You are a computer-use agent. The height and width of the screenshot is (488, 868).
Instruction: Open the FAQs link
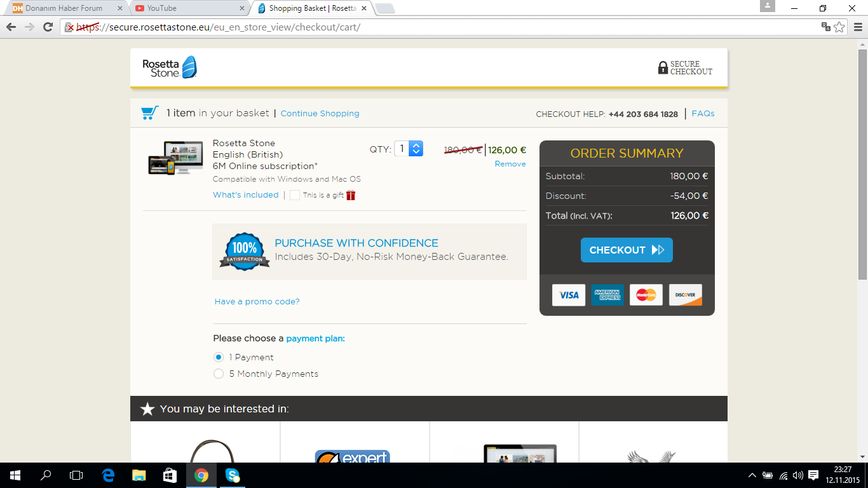click(x=703, y=113)
